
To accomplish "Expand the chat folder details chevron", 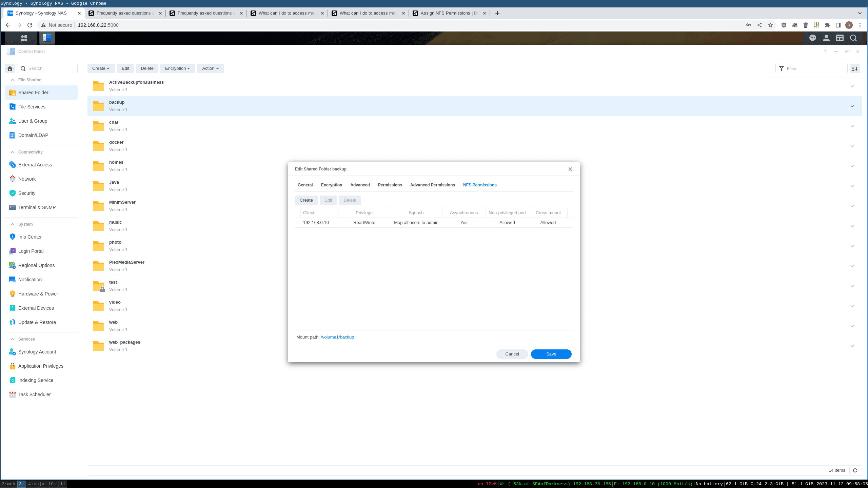I will [852, 126].
